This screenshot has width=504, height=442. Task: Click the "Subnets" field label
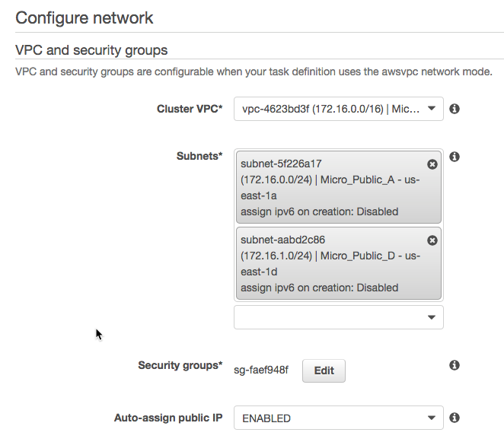click(x=199, y=156)
